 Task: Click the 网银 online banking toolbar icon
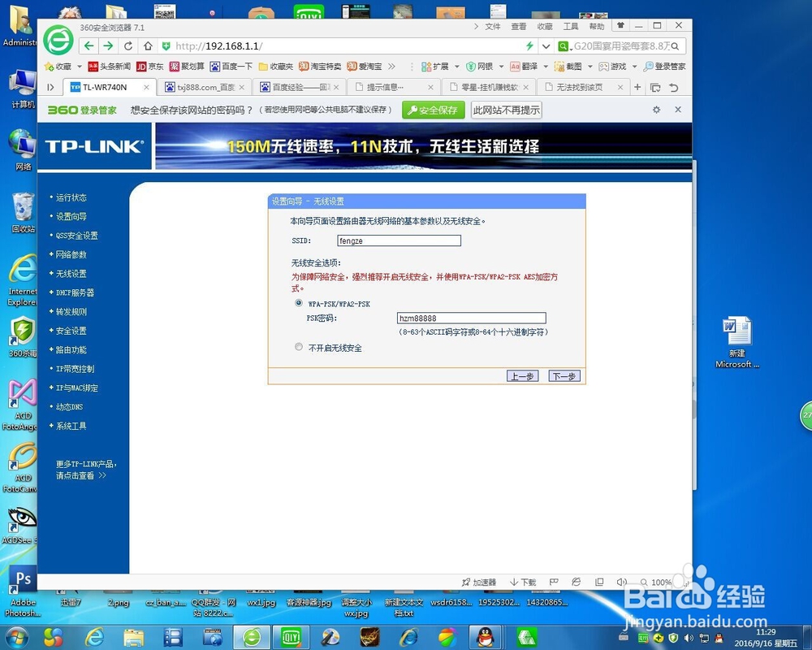477,67
